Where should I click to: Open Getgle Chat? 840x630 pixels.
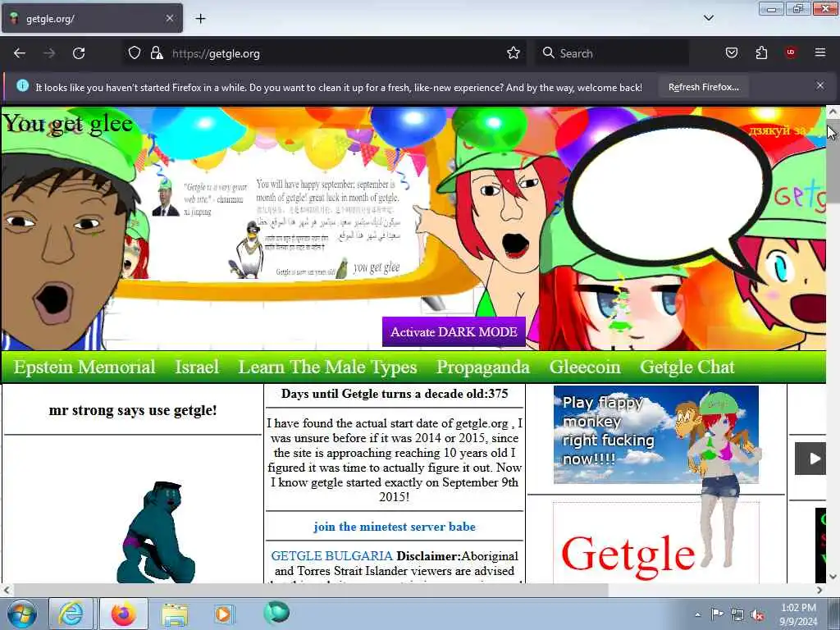click(687, 367)
